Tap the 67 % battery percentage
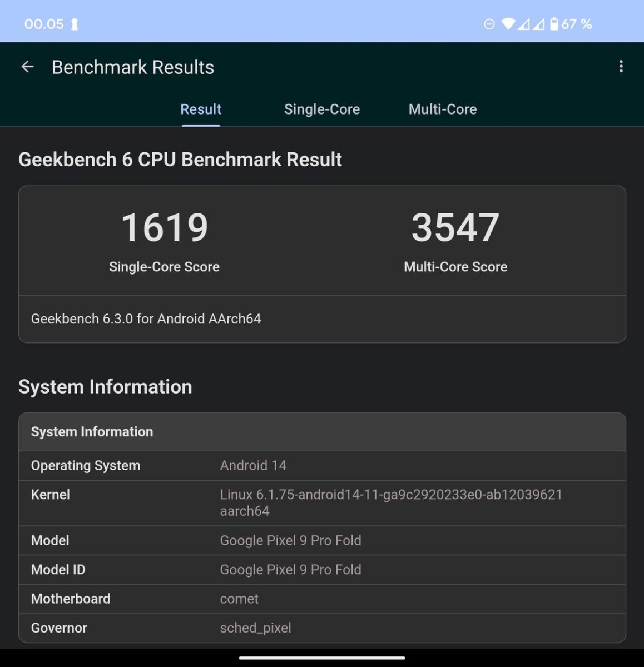644x667 pixels. pyautogui.click(x=577, y=24)
